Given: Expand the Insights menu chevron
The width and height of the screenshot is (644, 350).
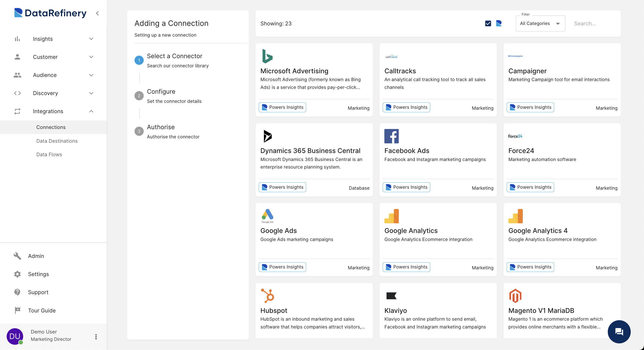Looking at the screenshot, I should click(91, 39).
